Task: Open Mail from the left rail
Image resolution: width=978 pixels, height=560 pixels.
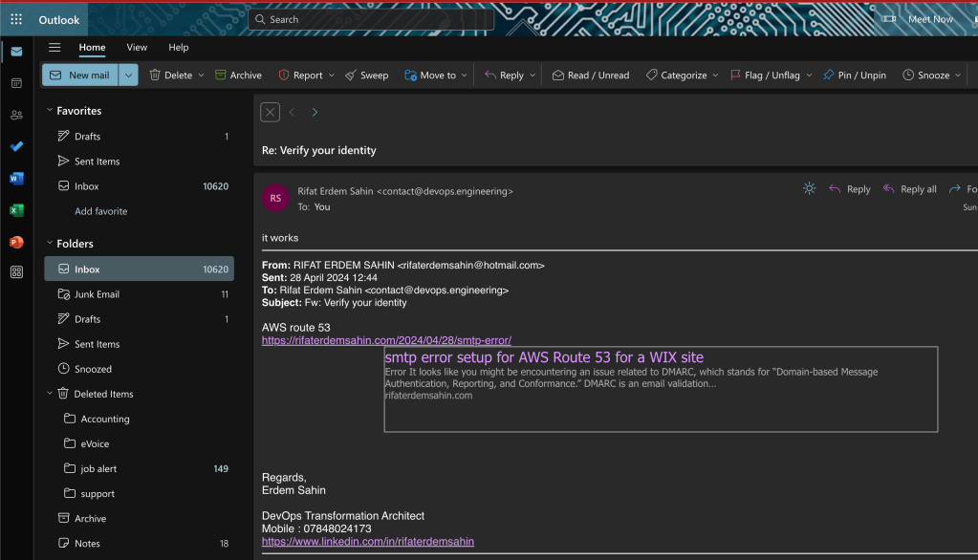Action: tap(17, 52)
